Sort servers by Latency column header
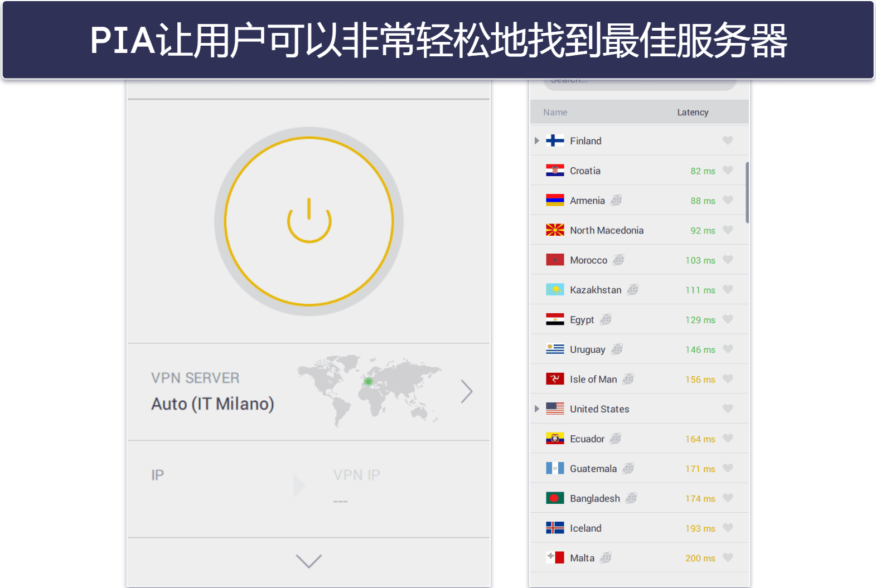 [693, 112]
